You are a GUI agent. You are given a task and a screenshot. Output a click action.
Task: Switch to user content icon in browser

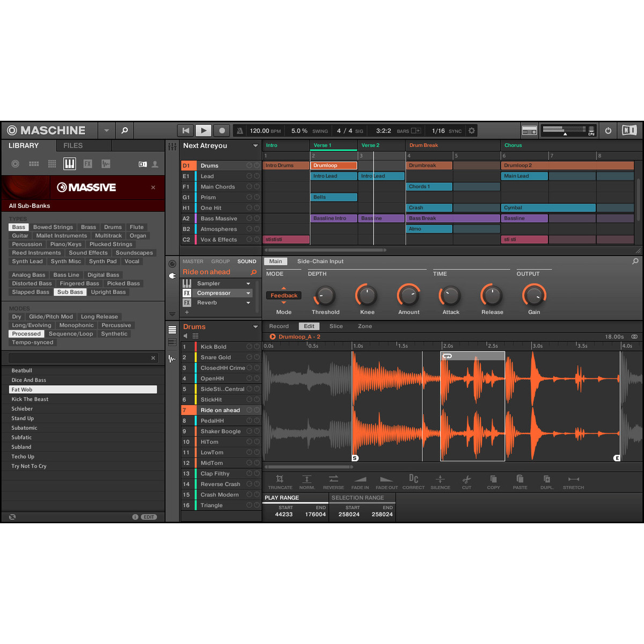(x=155, y=164)
